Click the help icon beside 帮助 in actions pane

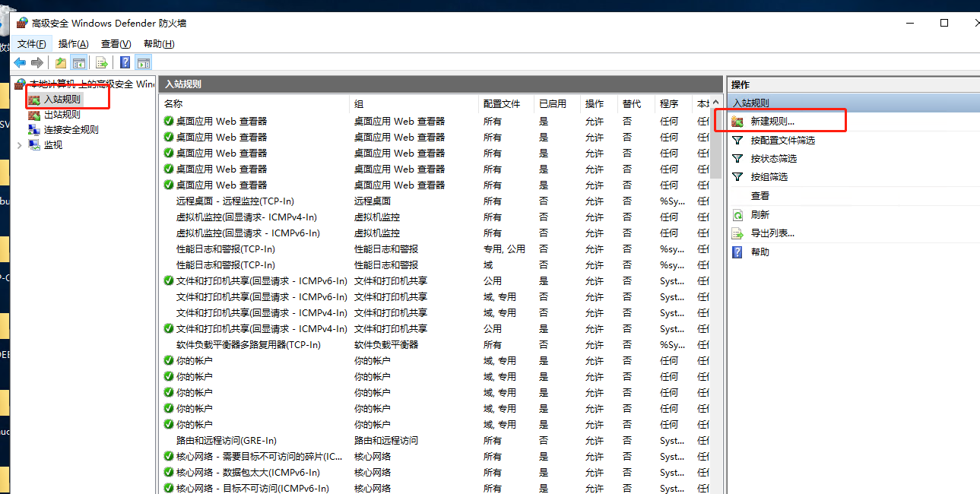[737, 252]
